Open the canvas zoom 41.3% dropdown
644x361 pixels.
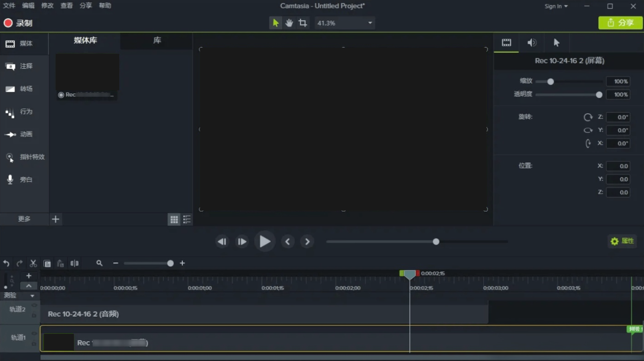(x=345, y=23)
